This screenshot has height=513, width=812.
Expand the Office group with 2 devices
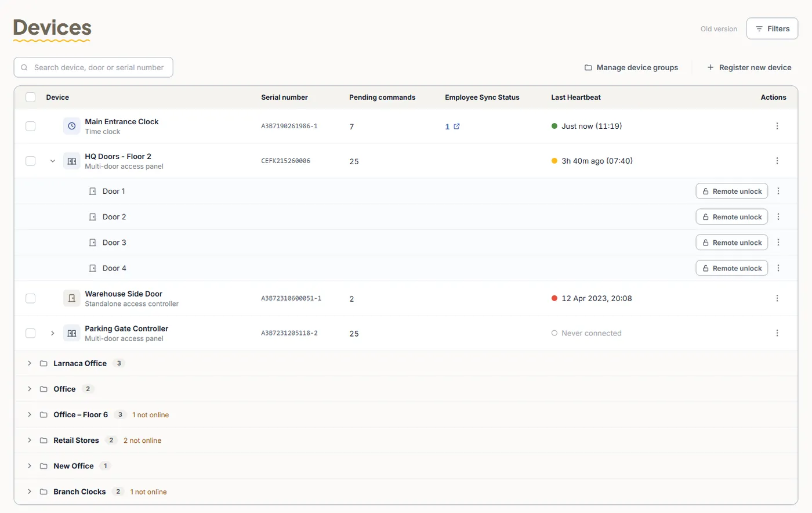pos(30,389)
